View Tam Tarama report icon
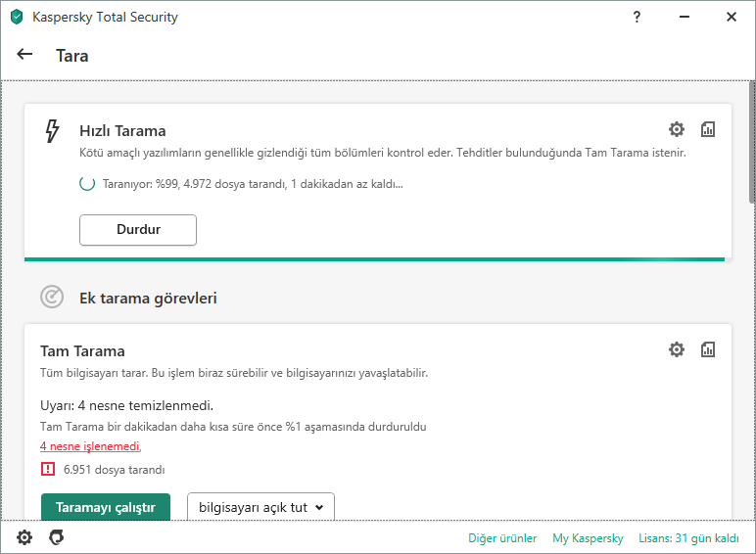This screenshot has width=756, height=554. (708, 349)
